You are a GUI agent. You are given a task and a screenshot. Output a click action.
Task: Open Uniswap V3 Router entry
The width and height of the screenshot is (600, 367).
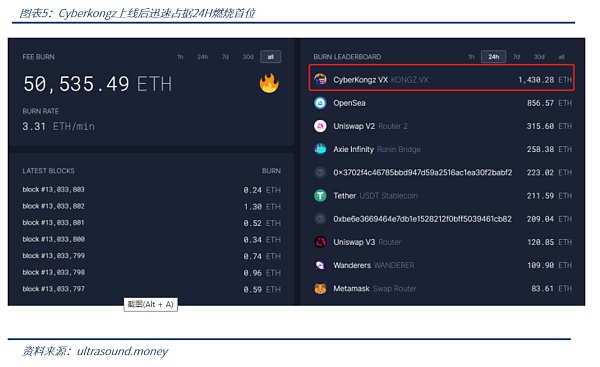click(442, 242)
